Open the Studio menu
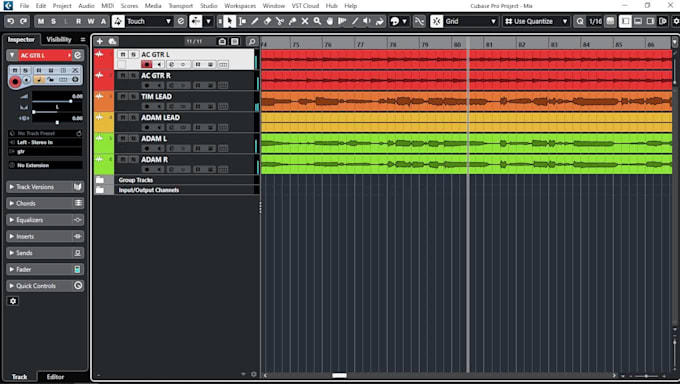This screenshot has height=384, width=680. pos(209,6)
